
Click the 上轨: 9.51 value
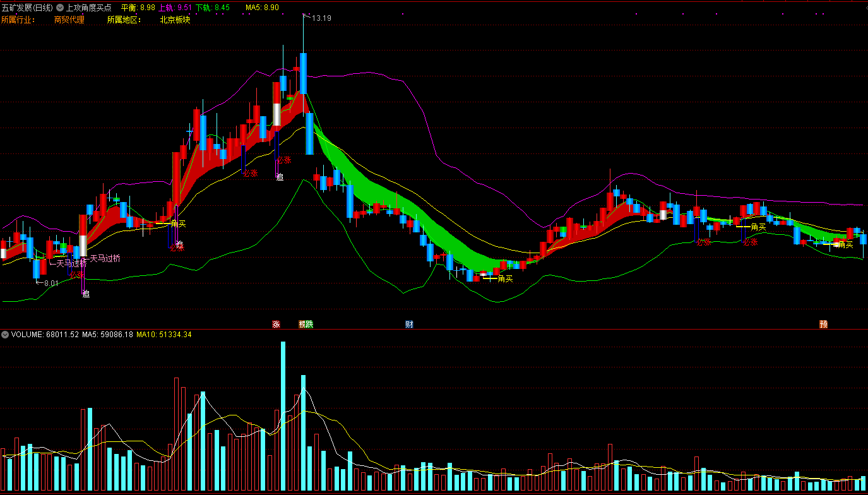tap(175, 8)
